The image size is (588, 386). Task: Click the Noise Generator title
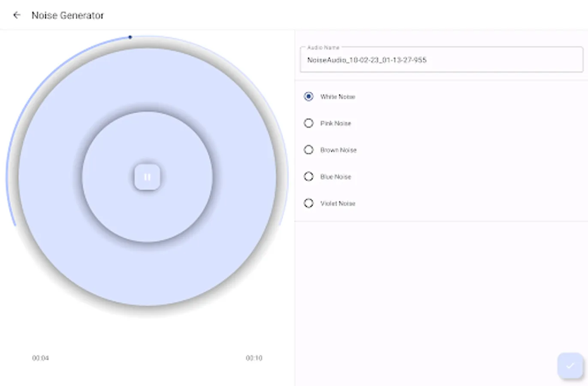tap(68, 15)
